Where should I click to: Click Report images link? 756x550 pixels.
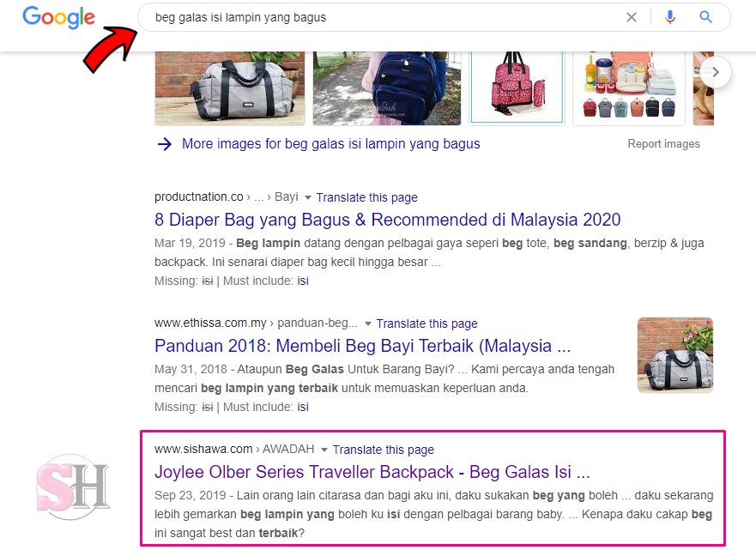pos(663,143)
